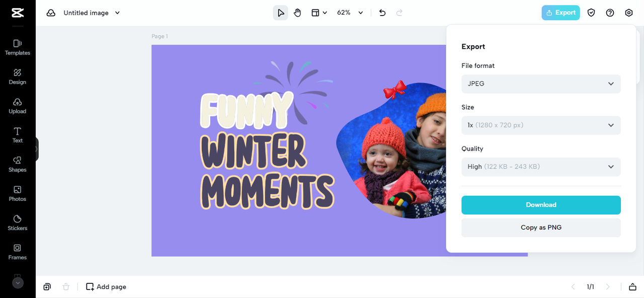This screenshot has height=298, width=644.
Task: Open the pages tray icon at bottom right
Action: point(632,287)
